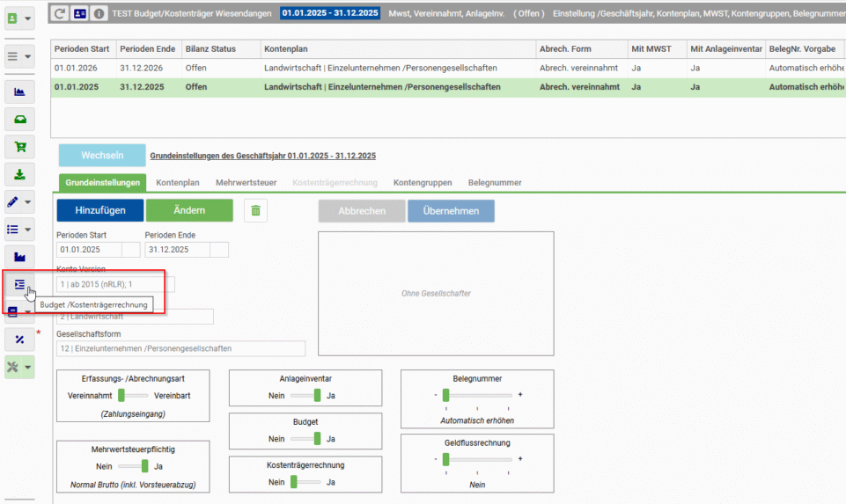Viewport: 846px width, 504px height.
Task: Switch to the Mehrwertsteuer tab
Action: tap(246, 183)
